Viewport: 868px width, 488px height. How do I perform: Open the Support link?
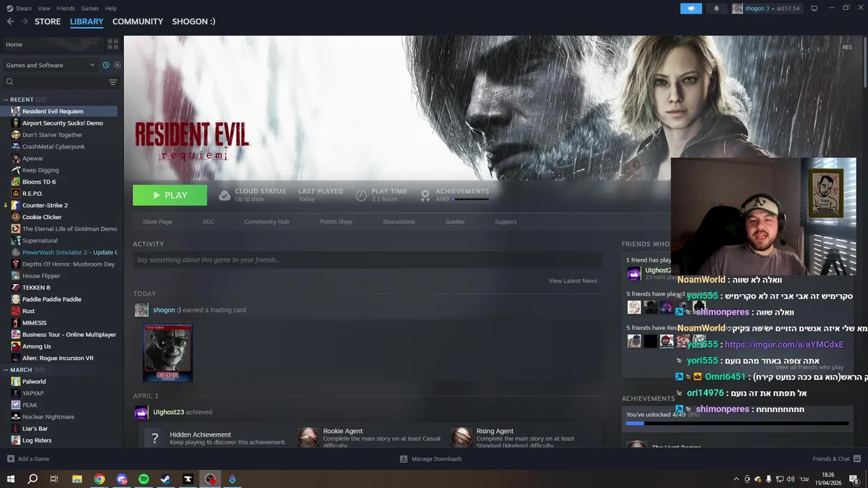505,222
